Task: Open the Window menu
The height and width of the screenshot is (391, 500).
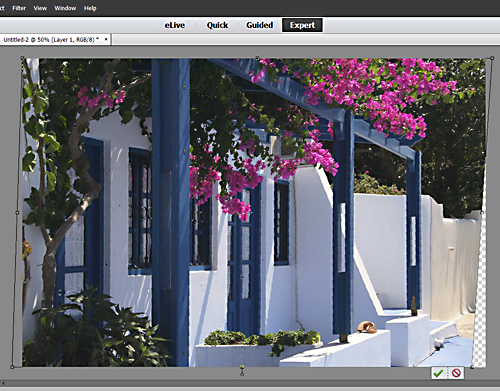Action: point(65,8)
